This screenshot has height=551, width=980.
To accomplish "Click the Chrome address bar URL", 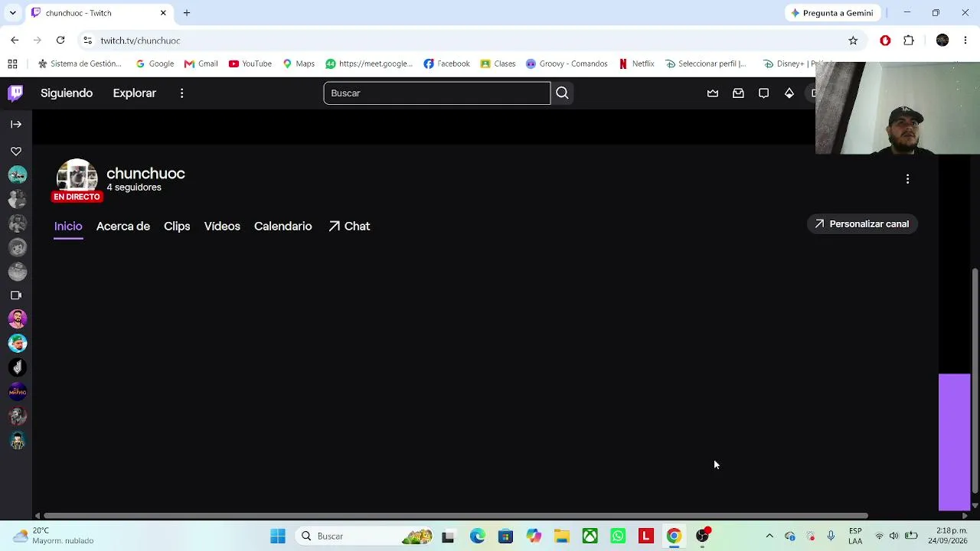I will [140, 41].
